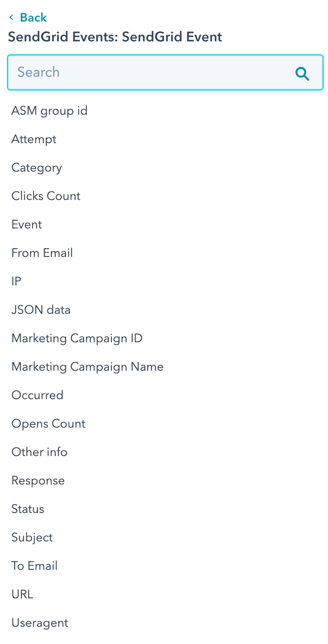Choose the Attempt property

pyautogui.click(x=34, y=139)
